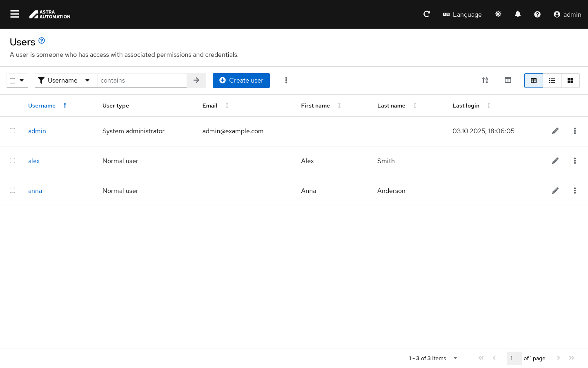Switch to list view

click(552, 81)
